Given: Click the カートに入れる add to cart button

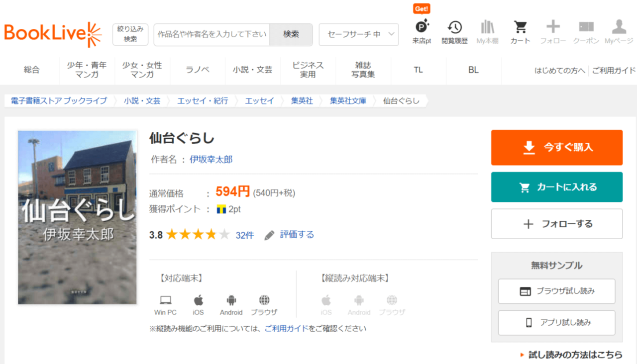Looking at the screenshot, I should click(557, 187).
